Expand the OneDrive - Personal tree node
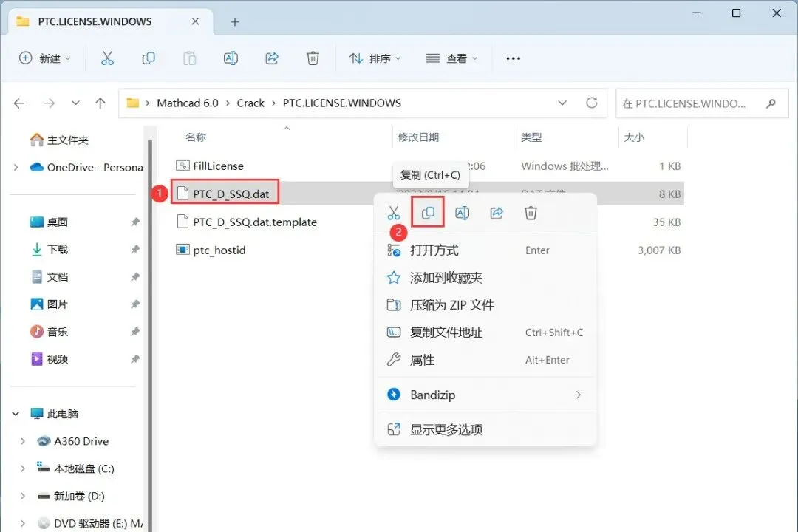The width and height of the screenshot is (798, 532). pos(16,167)
